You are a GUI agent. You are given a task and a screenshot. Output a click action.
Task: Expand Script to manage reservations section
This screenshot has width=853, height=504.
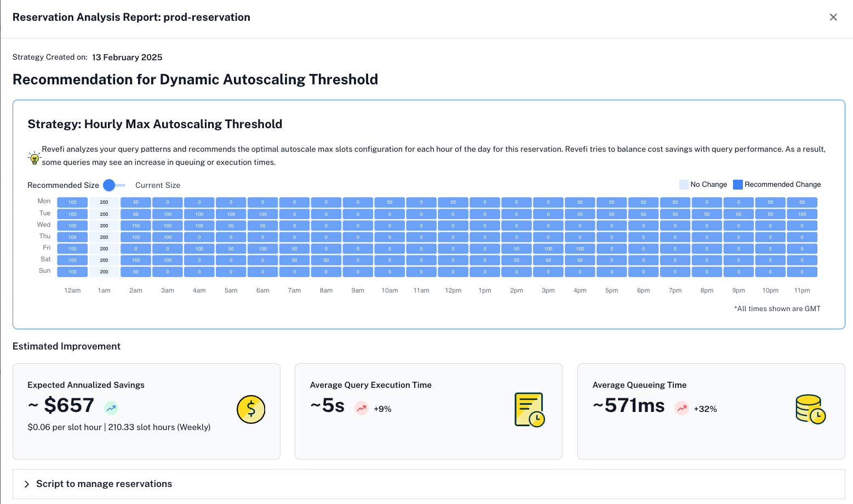tap(104, 484)
